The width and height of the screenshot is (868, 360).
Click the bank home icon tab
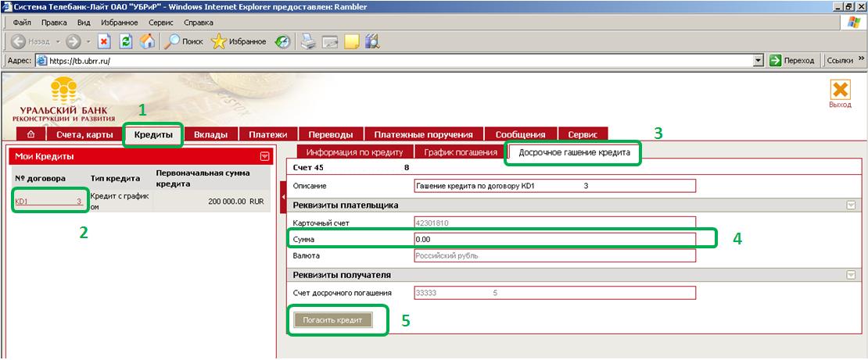[30, 134]
